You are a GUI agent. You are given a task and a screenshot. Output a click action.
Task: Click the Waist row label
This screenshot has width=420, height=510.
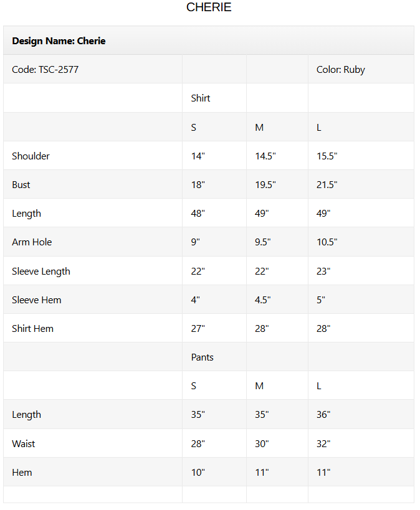tap(24, 444)
